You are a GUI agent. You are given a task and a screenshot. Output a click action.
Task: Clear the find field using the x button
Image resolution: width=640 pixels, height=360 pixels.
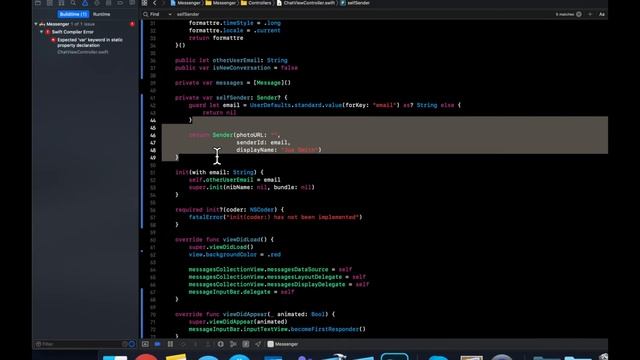click(x=579, y=14)
